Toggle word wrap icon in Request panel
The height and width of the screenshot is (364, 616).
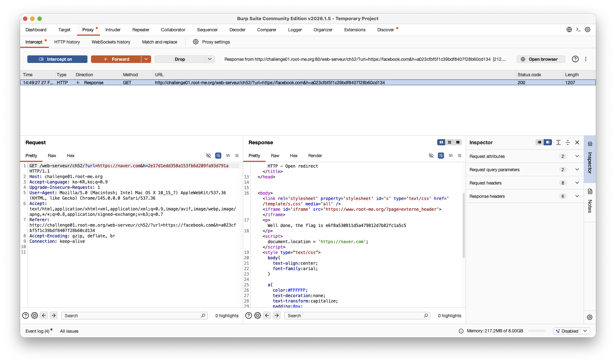point(218,155)
